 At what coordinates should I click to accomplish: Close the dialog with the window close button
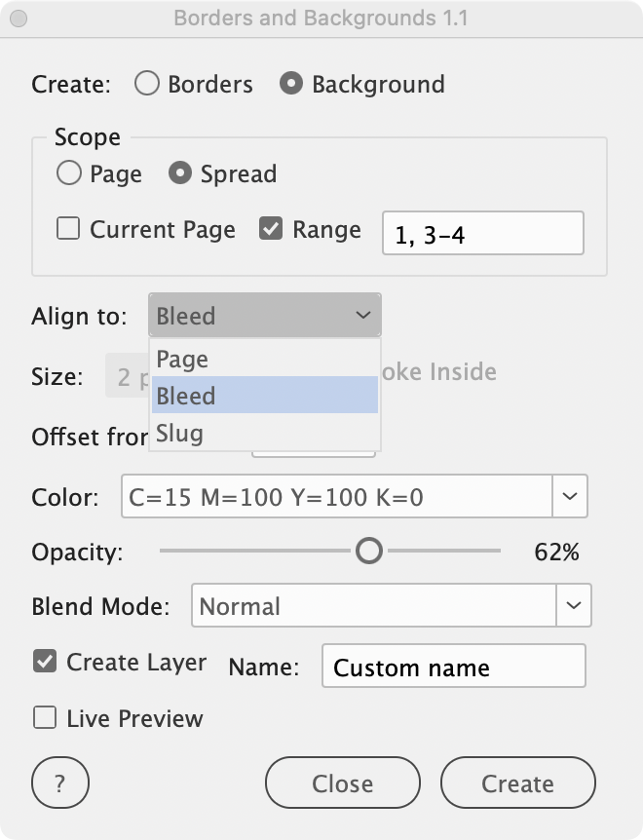coord(20,18)
